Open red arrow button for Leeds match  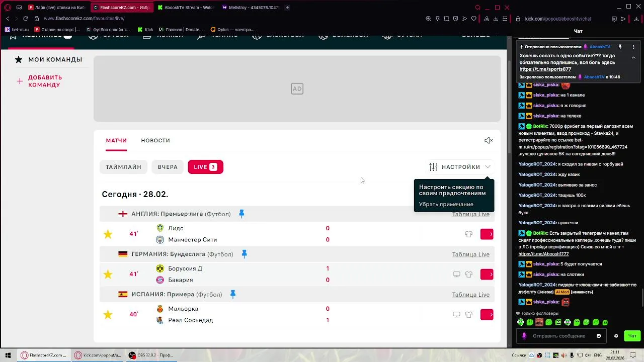tap(487, 234)
